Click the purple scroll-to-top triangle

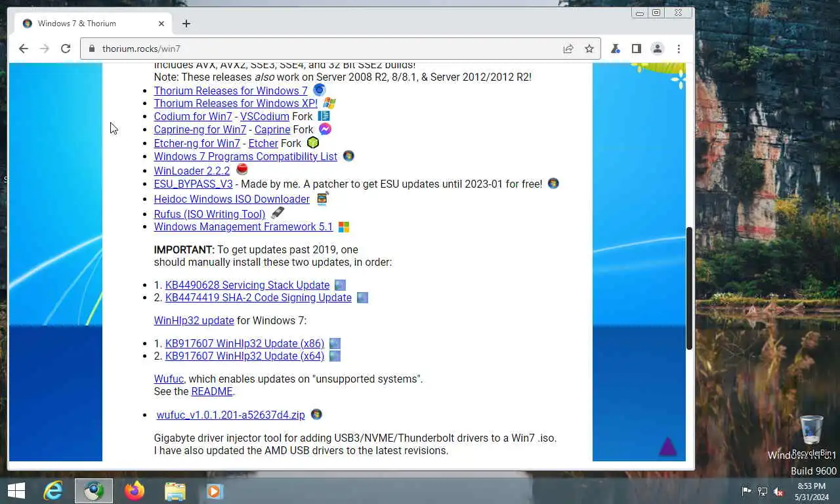[x=667, y=446]
